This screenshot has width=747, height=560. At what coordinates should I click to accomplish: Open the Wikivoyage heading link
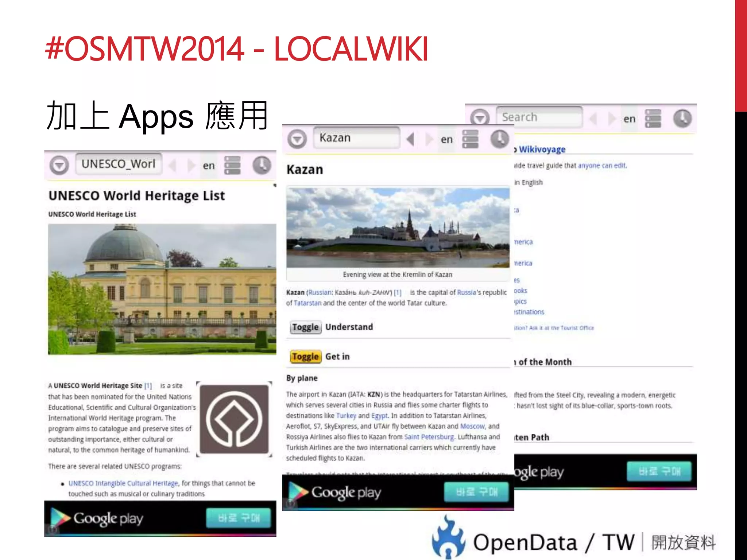pyautogui.click(x=542, y=149)
